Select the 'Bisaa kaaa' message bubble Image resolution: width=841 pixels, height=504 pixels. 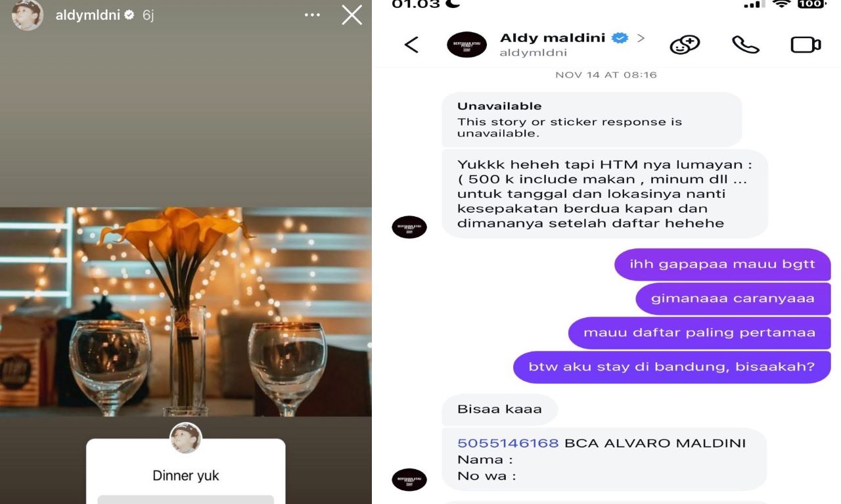(x=499, y=409)
